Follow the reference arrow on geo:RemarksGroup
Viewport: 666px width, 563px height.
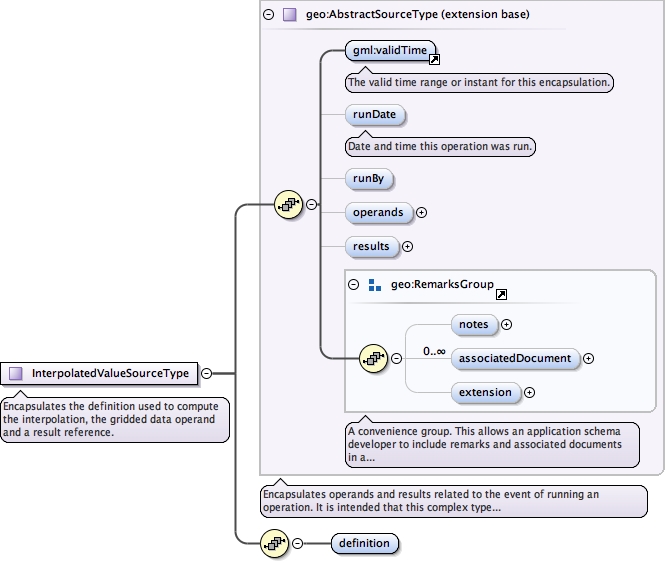coord(501,294)
